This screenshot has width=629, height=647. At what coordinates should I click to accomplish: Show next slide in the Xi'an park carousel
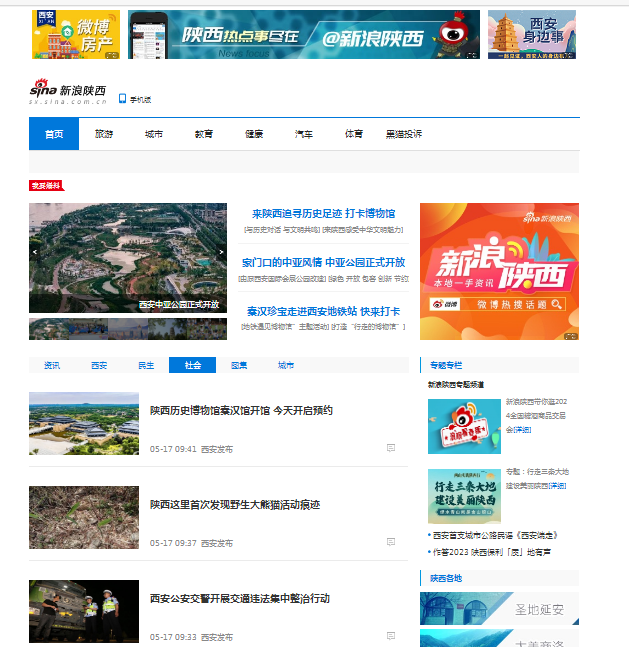pos(221,252)
